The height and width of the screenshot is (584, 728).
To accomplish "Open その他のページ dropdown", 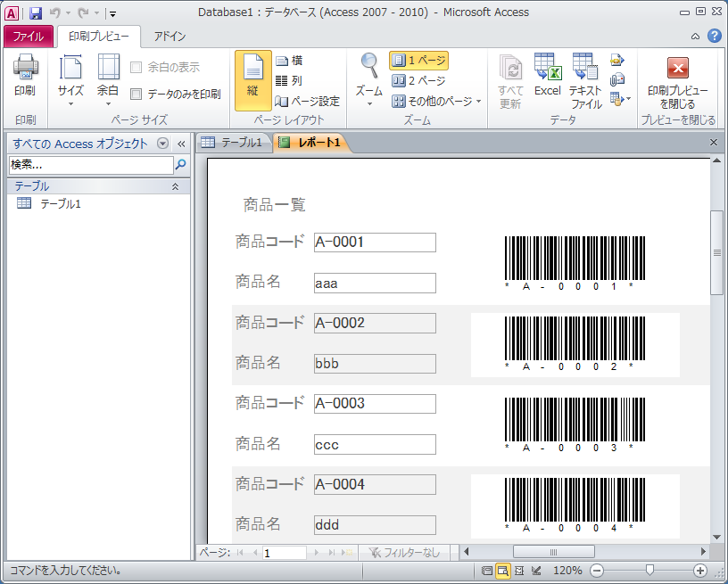I will tap(436, 101).
